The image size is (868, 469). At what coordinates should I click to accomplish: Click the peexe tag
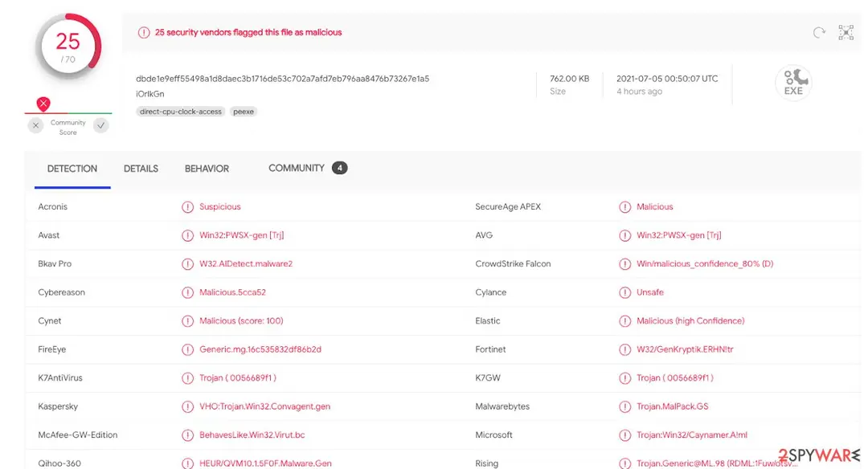(244, 112)
